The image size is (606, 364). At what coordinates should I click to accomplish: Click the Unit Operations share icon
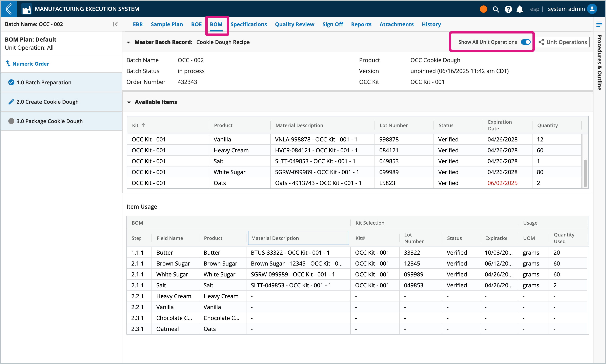[x=541, y=42]
